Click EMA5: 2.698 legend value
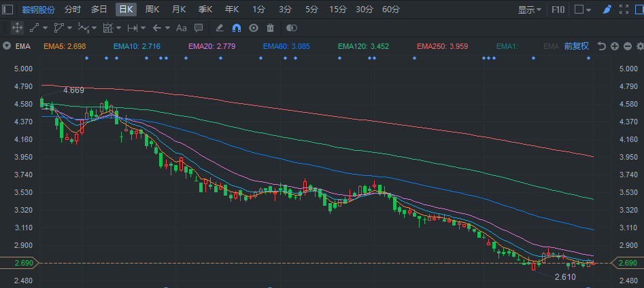Image resolution: width=644 pixels, height=288 pixels. pyautogui.click(x=65, y=46)
